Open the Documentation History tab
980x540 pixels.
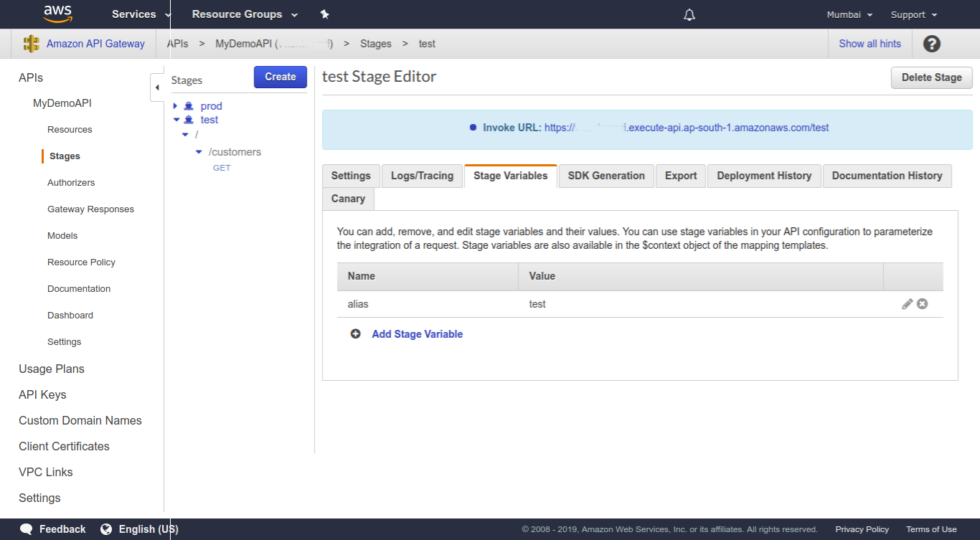(887, 176)
